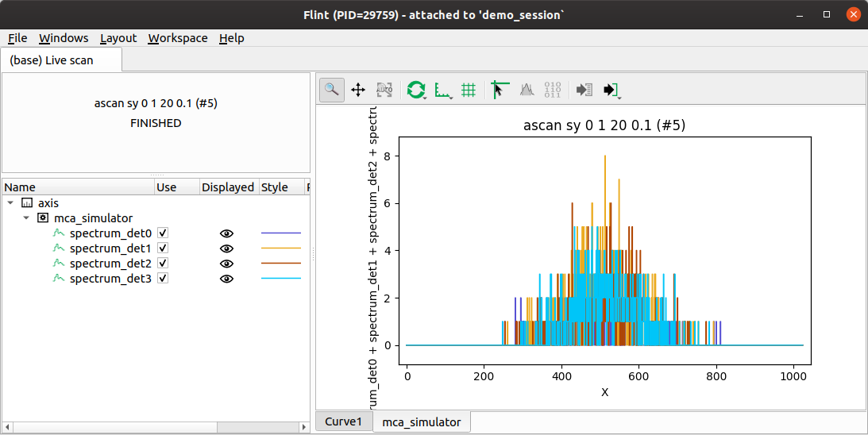Collapse the mca_simulator tree node
The height and width of the screenshot is (435, 868).
click(26, 218)
